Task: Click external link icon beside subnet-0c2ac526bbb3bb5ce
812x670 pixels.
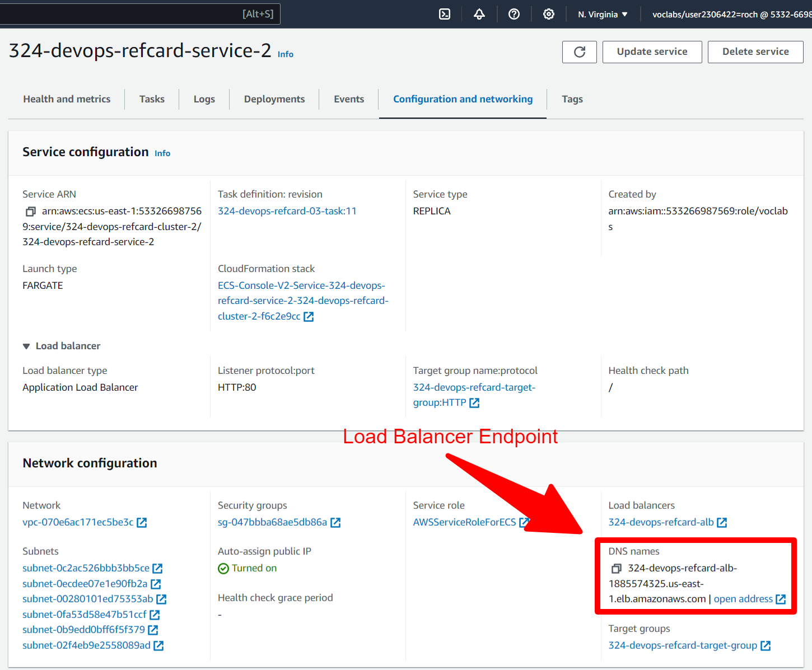Action: (x=157, y=569)
